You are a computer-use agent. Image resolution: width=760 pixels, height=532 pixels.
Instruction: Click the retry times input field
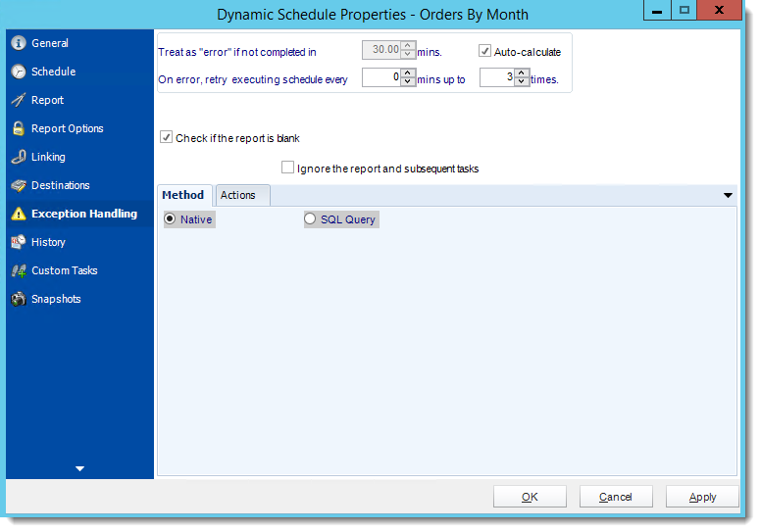click(x=497, y=77)
